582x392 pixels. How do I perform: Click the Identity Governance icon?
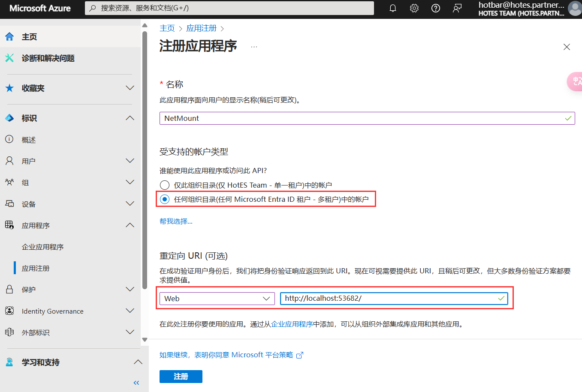pos(9,311)
